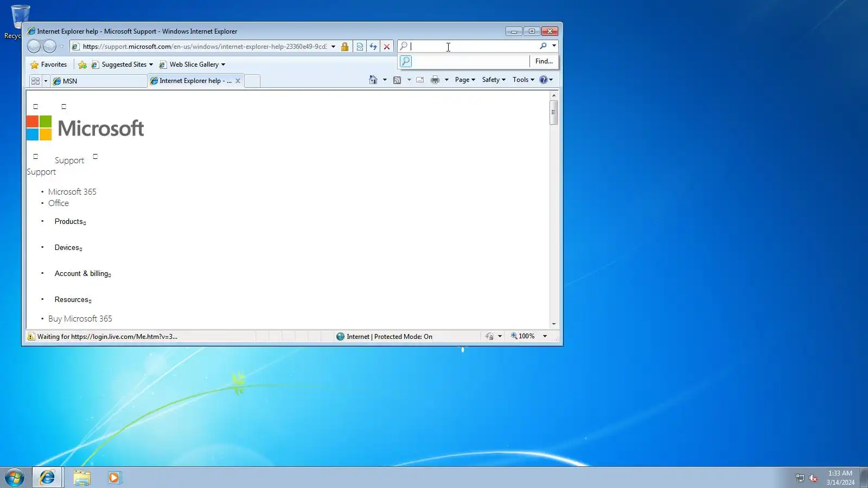Print the page with the printer icon
This screenshot has height=488, width=868.
click(x=435, y=80)
